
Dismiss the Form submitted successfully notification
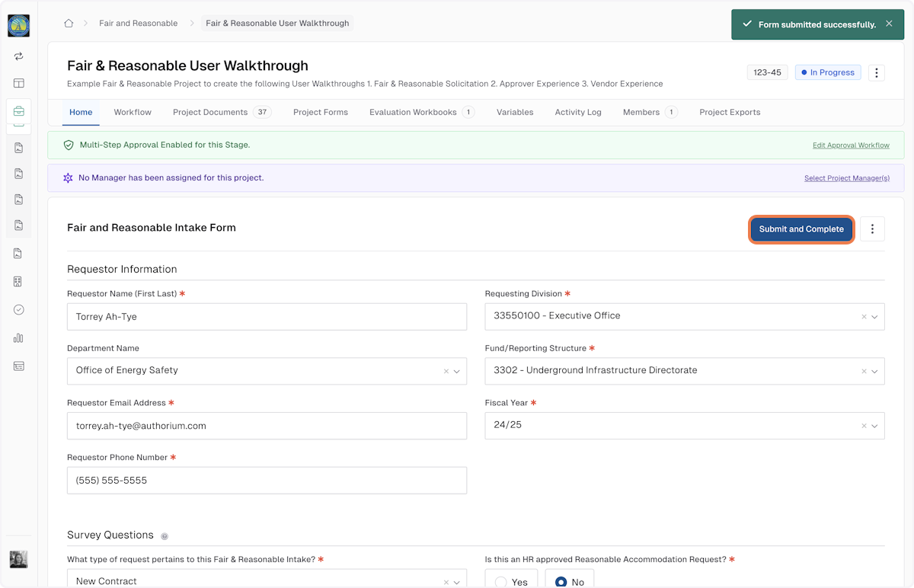click(x=889, y=24)
